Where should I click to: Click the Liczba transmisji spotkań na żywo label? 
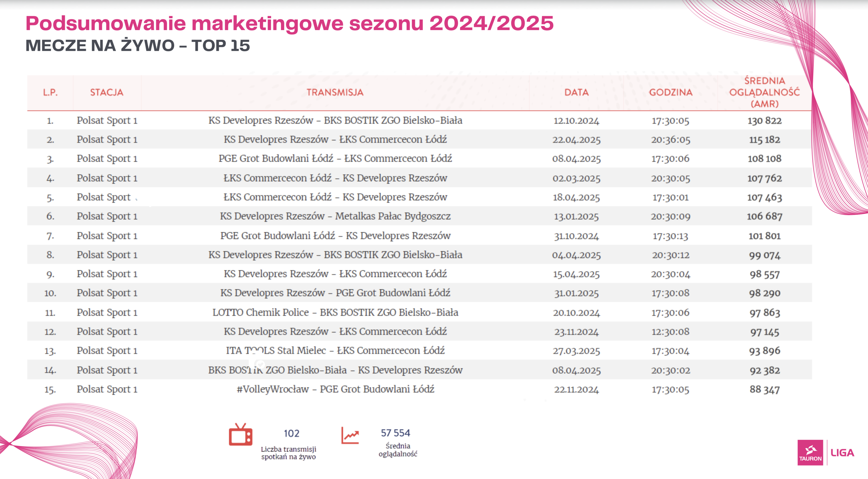(288, 453)
